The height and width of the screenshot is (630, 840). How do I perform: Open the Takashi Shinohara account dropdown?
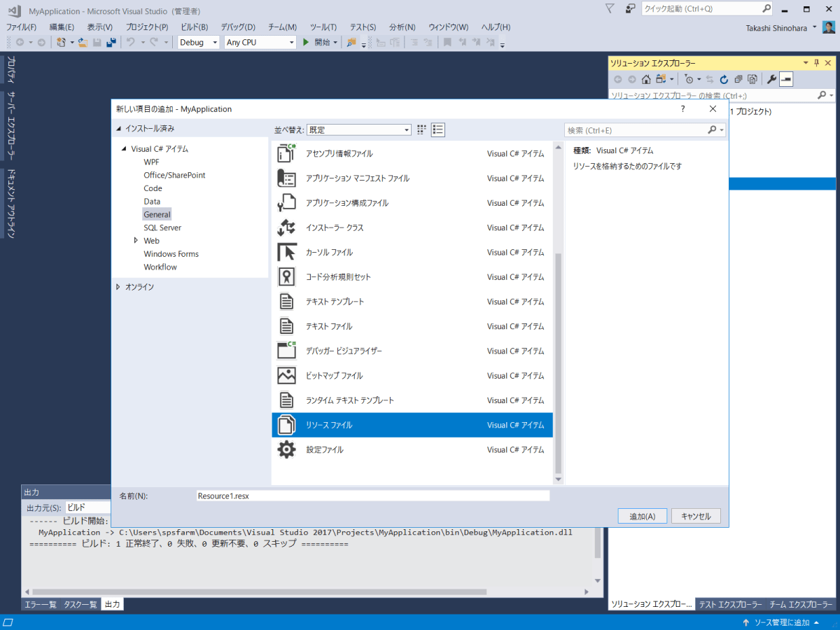tap(815, 27)
